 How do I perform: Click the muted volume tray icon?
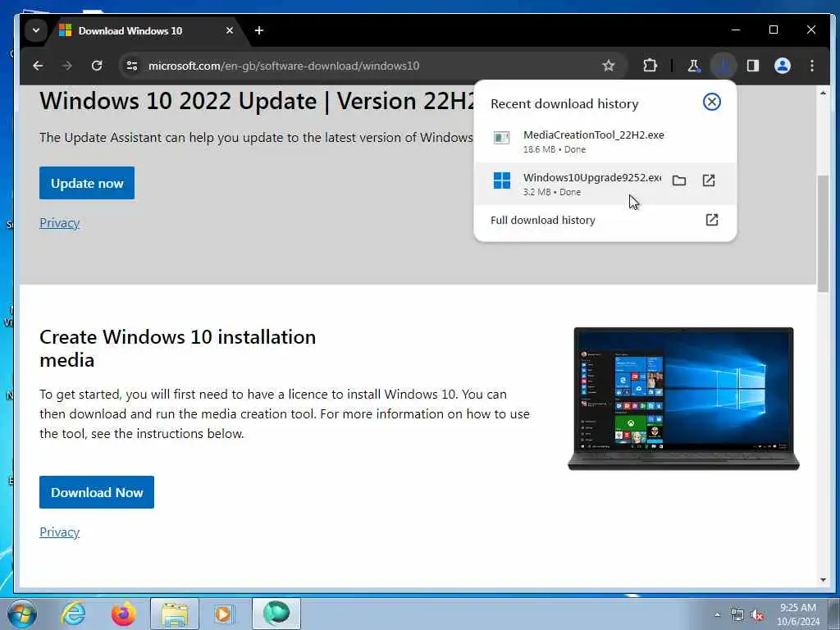click(757, 615)
